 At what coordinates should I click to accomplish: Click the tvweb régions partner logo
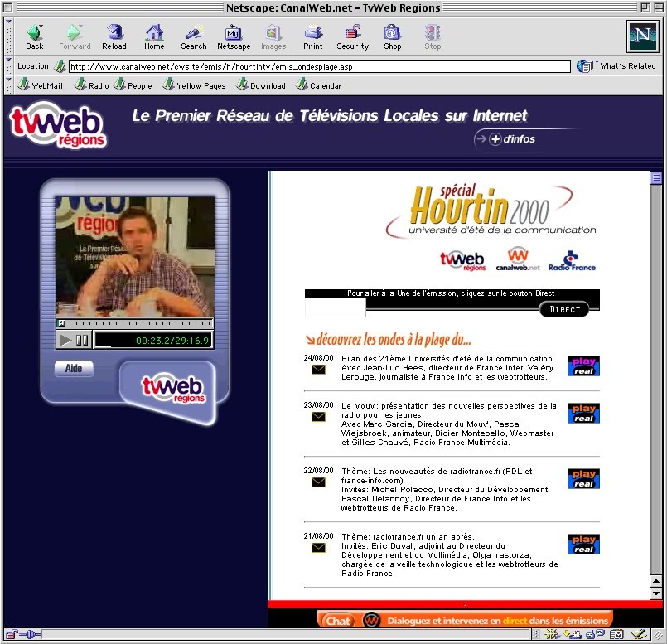(x=463, y=260)
